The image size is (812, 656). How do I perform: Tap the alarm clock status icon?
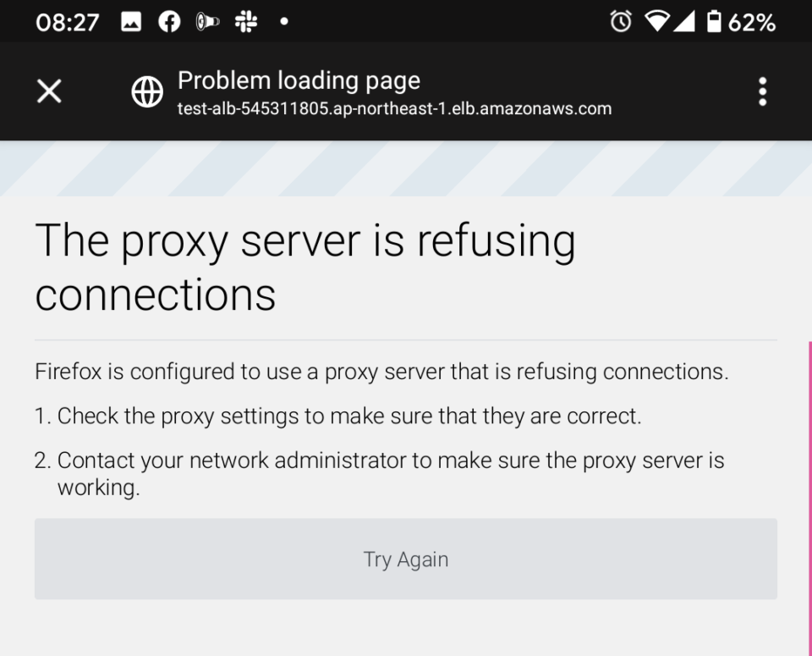pyautogui.click(x=621, y=22)
